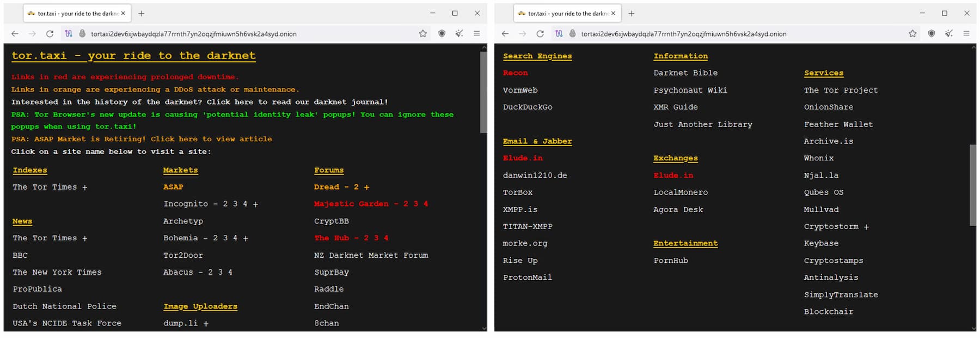980x338 pixels.
Task: Bookmark page with star in right window
Action: [912, 34]
